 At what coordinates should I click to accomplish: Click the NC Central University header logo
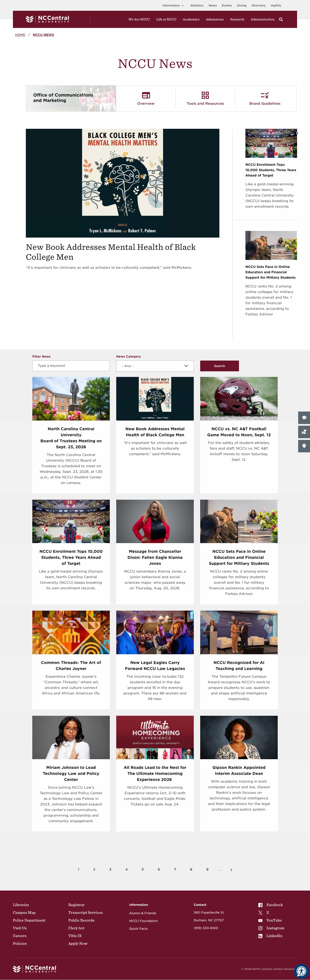tap(48, 19)
